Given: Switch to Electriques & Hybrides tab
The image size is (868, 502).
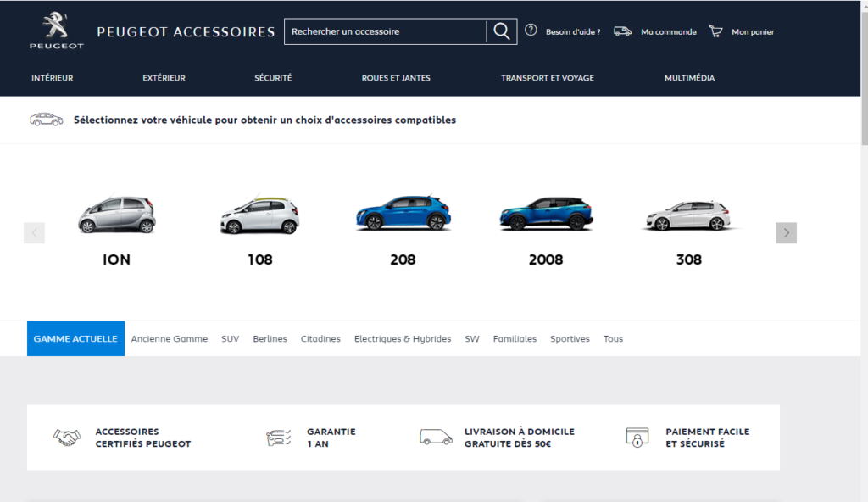Looking at the screenshot, I should coord(403,338).
